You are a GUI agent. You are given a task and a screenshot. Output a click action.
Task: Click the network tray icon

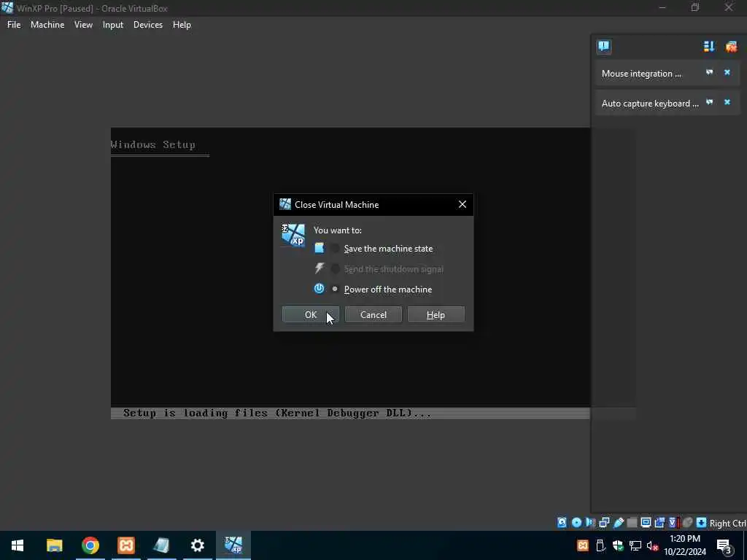click(x=635, y=545)
